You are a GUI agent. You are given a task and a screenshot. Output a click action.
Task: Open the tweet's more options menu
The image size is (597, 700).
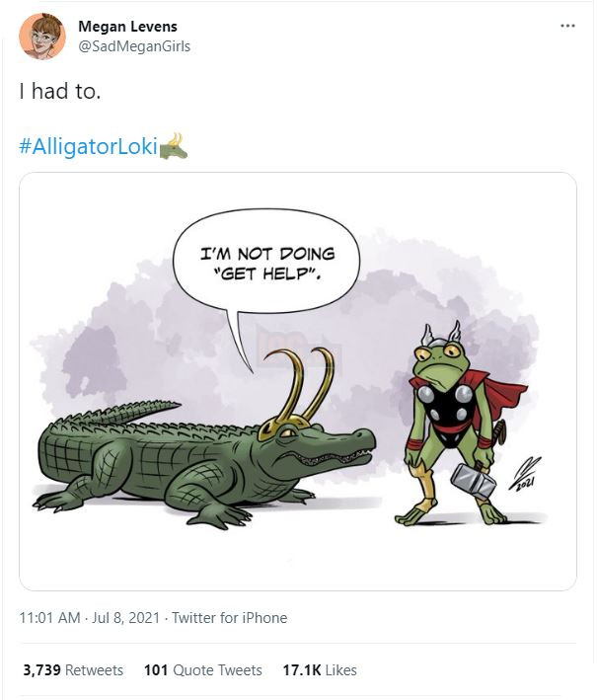coord(566,25)
